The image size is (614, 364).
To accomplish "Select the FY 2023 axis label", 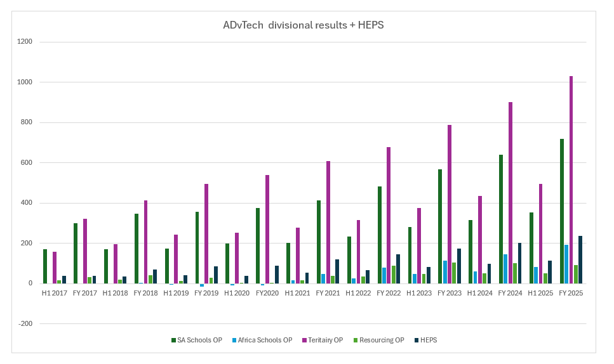I will tap(450, 293).
